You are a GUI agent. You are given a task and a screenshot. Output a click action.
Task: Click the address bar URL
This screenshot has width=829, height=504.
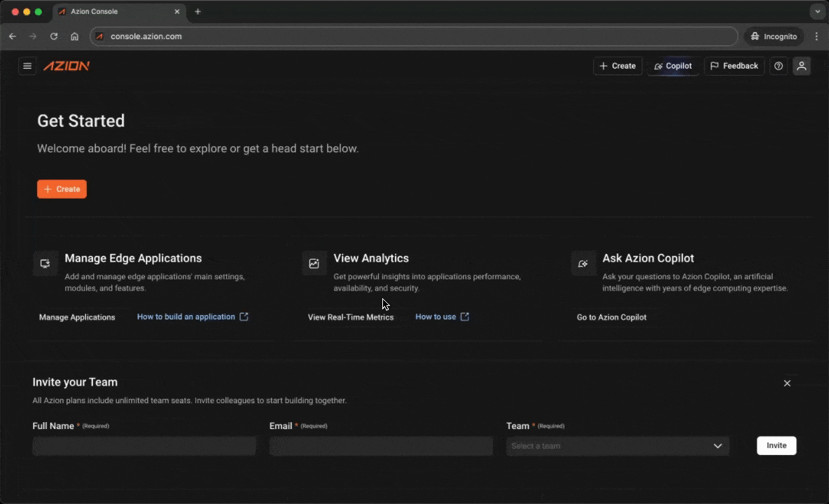coord(146,36)
